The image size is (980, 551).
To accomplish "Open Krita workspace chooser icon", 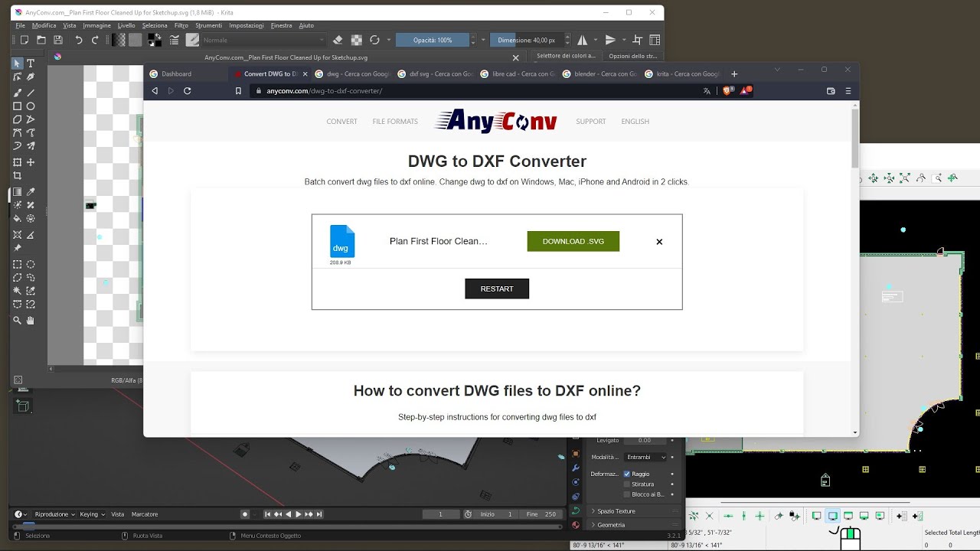I will [655, 40].
